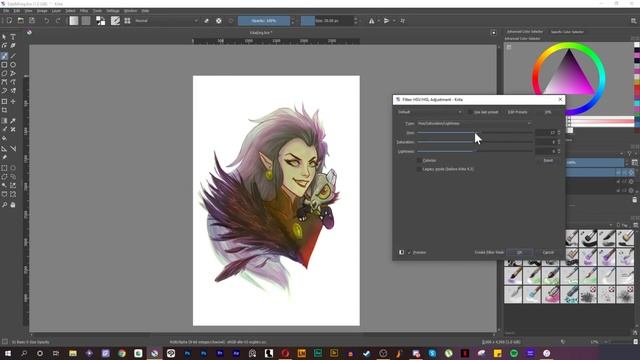Open the Filter menu
The image size is (640, 360).
(84, 11)
